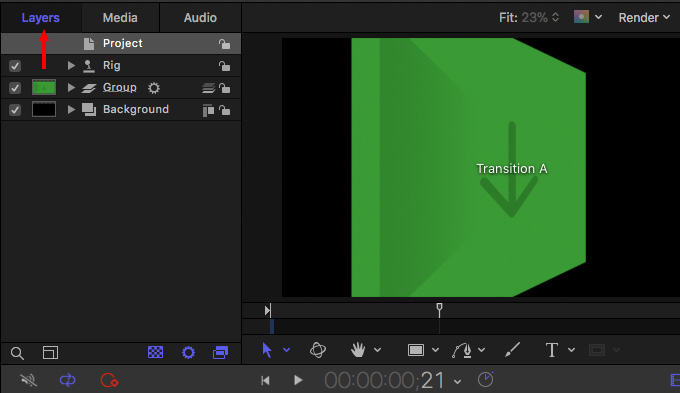The height and width of the screenshot is (393, 680).
Task: Click the Project lock icon
Action: tap(224, 44)
